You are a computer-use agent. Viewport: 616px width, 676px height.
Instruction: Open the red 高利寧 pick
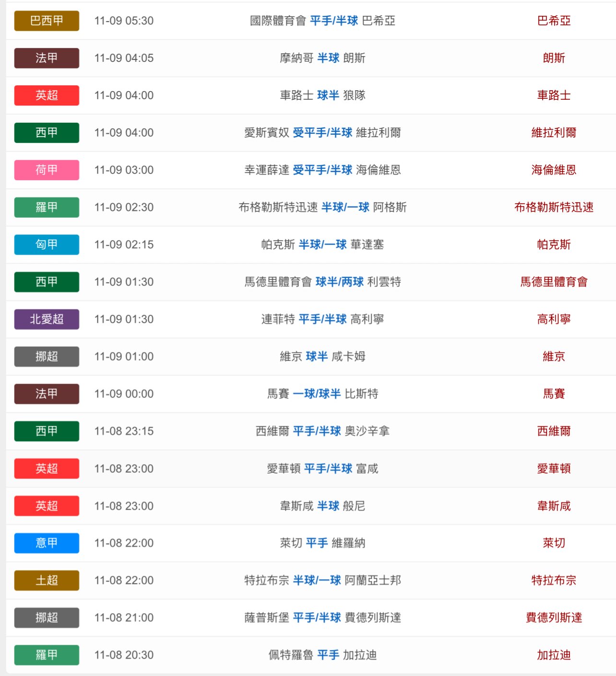(554, 319)
